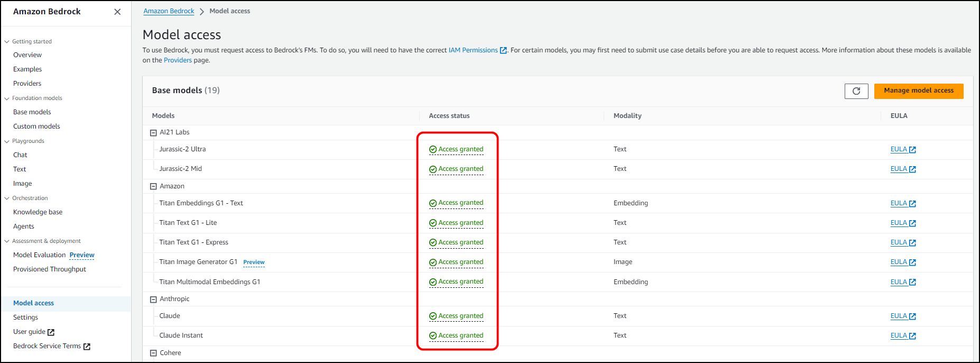Collapse the Amazon model group
The image size is (980, 363).
(153, 187)
